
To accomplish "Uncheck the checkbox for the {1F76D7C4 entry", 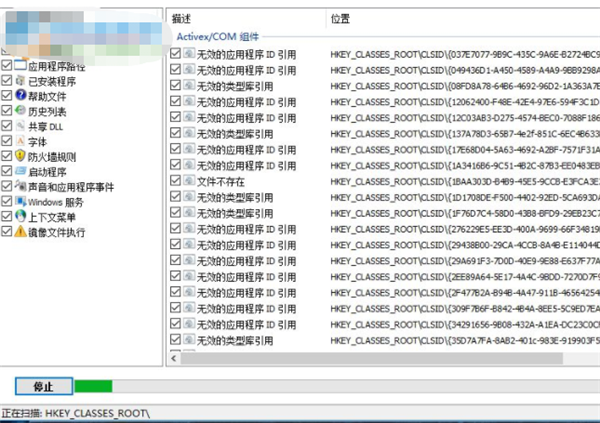I will [175, 212].
